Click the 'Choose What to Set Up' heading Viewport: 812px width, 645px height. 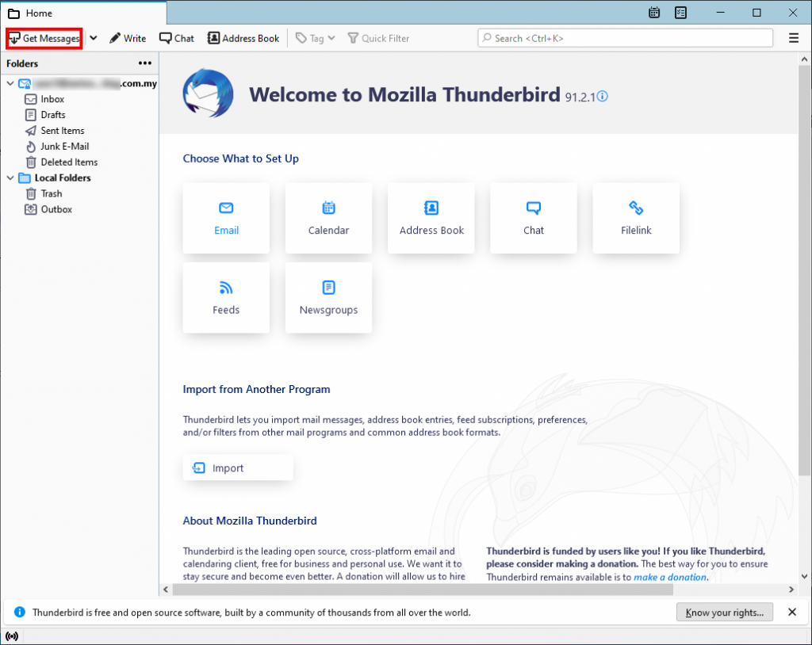[241, 158]
